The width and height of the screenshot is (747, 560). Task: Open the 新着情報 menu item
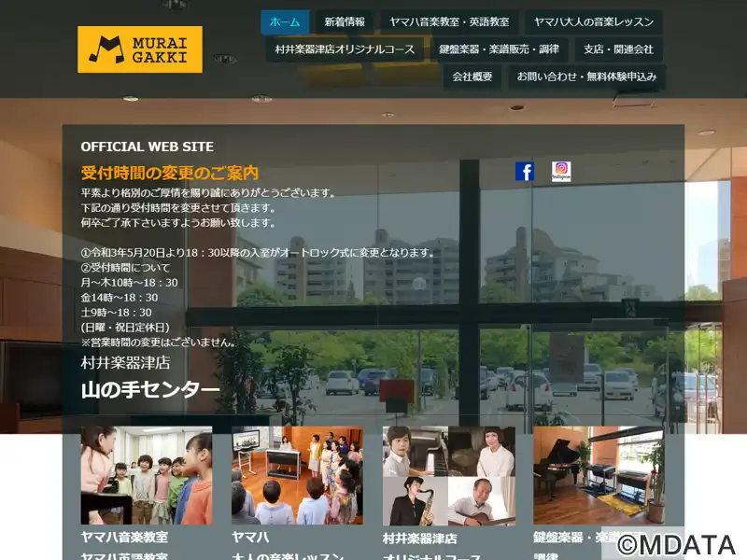coord(345,21)
